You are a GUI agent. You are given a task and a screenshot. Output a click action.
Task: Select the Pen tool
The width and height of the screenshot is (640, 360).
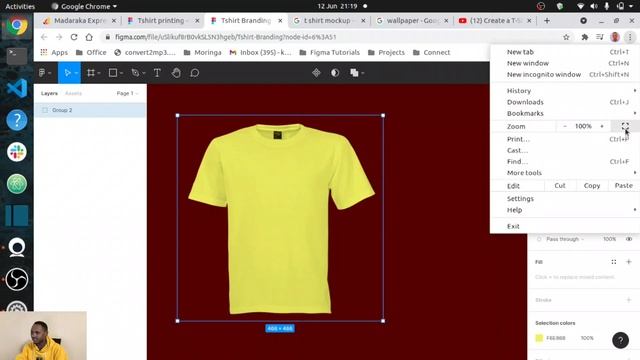(x=135, y=73)
